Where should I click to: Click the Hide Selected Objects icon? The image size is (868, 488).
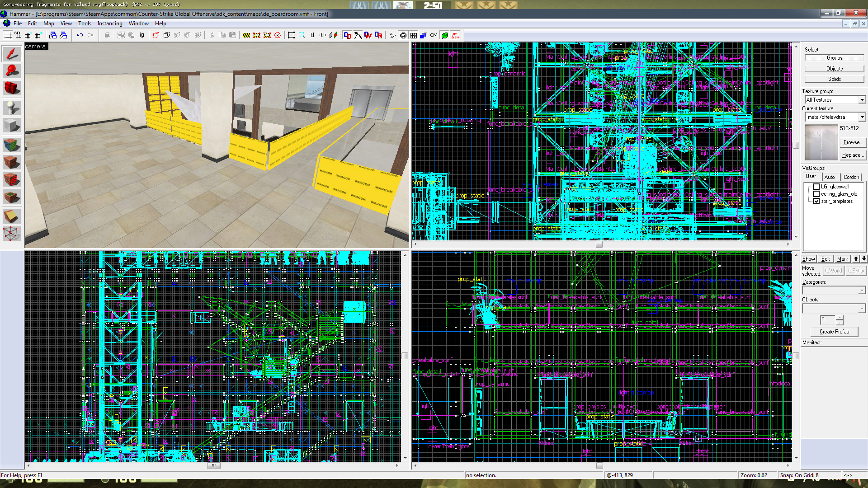pyautogui.click(x=156, y=35)
